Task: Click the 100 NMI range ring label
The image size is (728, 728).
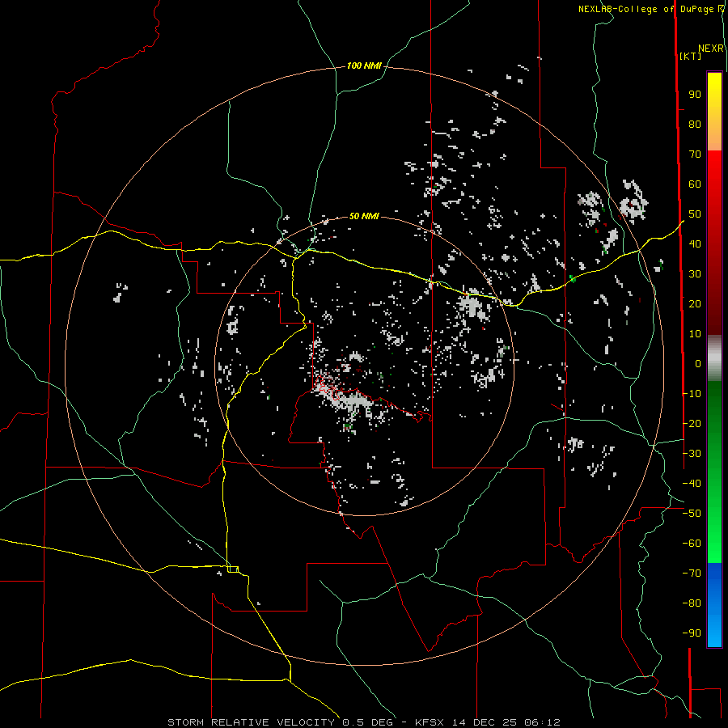Action: [364, 66]
